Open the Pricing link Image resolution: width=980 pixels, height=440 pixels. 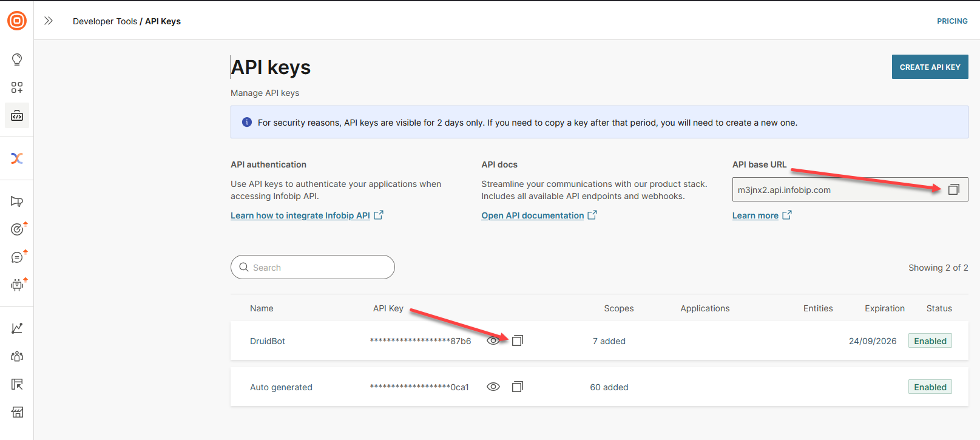coord(951,21)
